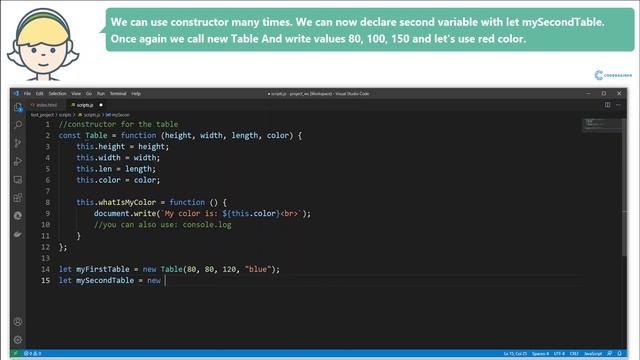This screenshot has width=640, height=360.
Task: Click 'myFirstTable' on line 14
Action: [x=103, y=269]
